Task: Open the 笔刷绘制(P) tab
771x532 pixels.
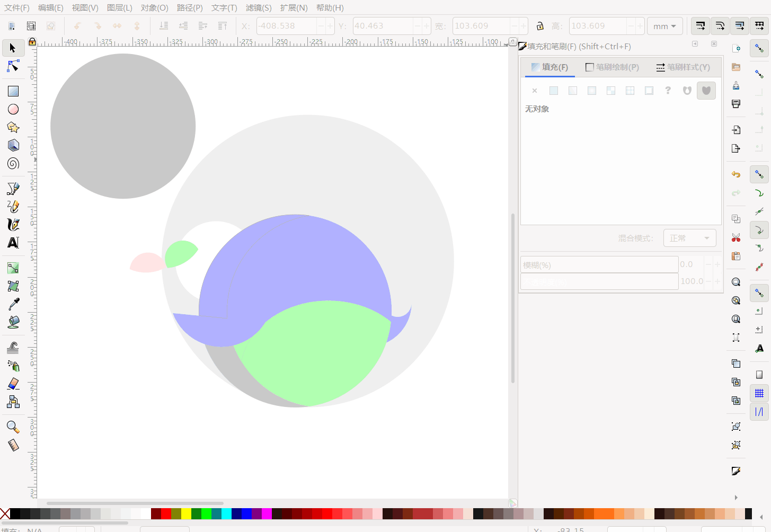Action: tap(612, 67)
